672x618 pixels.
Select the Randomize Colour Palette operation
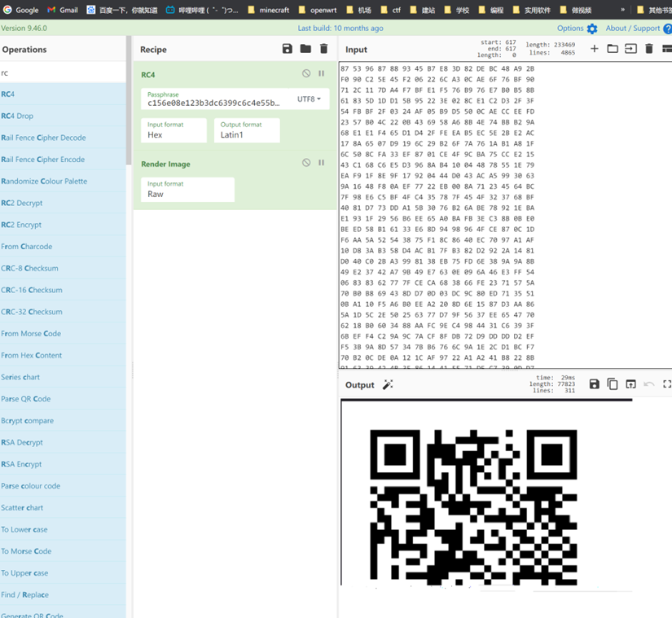click(x=63, y=181)
